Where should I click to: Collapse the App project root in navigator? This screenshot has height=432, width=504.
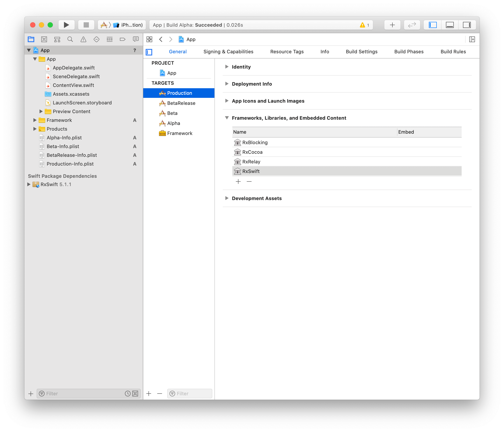click(x=29, y=50)
